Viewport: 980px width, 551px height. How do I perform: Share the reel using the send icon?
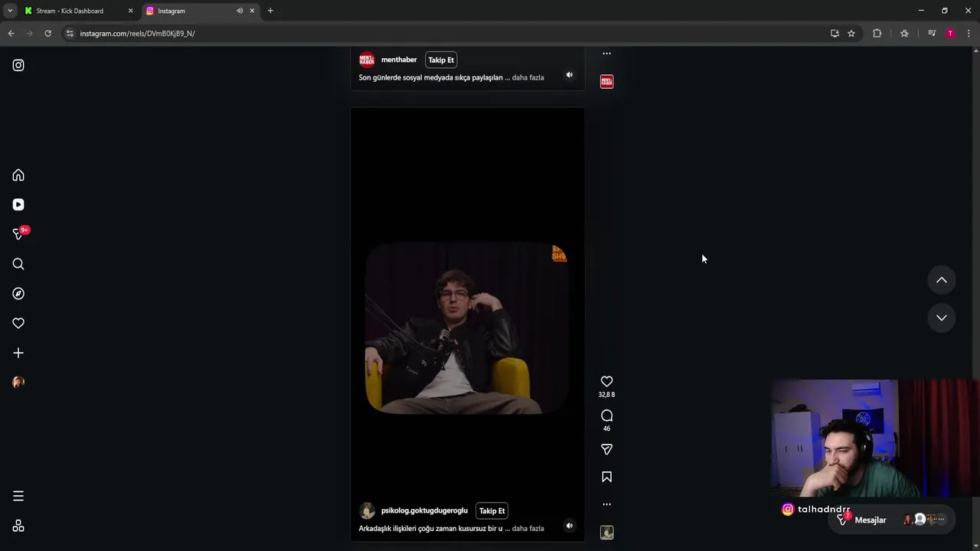(606, 449)
